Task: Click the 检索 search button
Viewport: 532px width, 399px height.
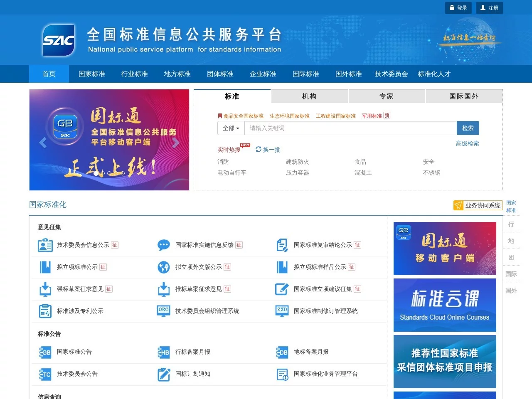Action: click(468, 128)
